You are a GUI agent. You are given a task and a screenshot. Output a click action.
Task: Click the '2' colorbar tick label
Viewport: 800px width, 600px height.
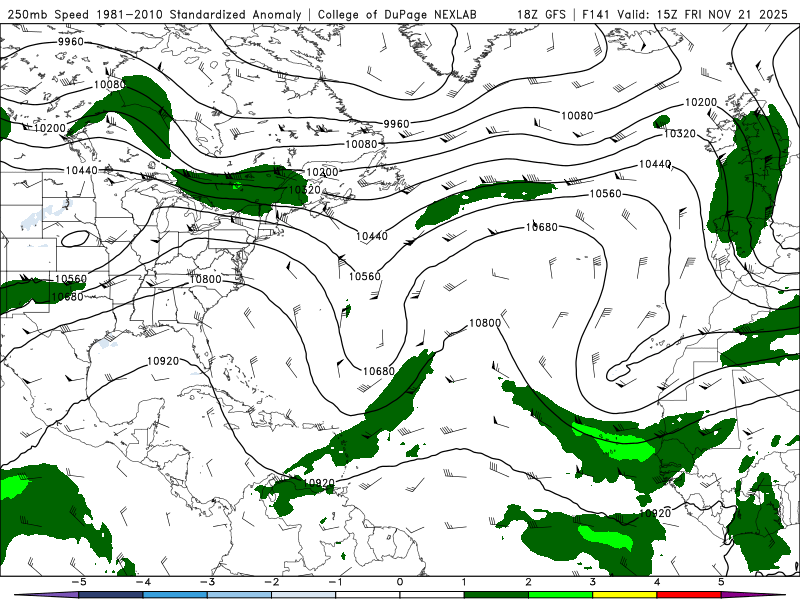pyautogui.click(x=528, y=582)
